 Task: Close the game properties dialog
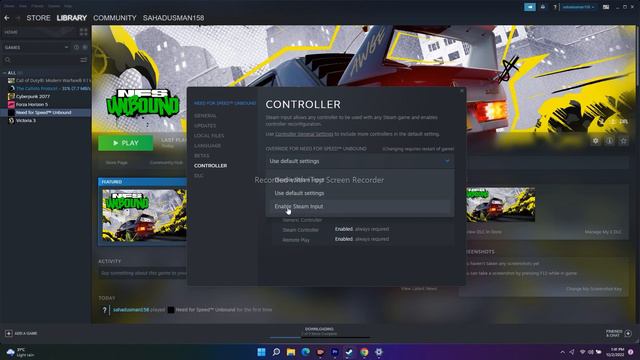pos(462,91)
